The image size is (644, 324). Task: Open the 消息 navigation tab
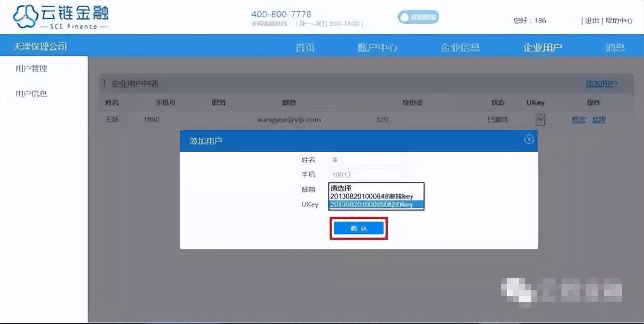pos(615,48)
